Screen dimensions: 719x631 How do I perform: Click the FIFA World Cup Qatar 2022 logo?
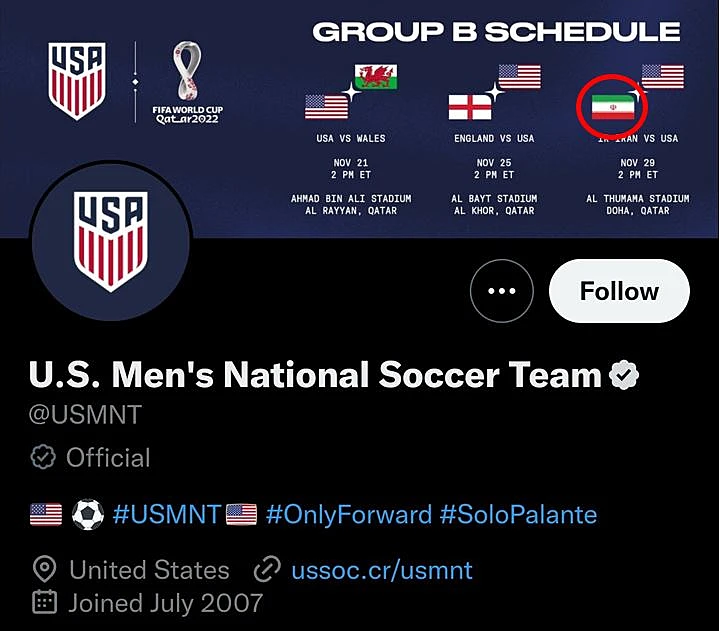pyautogui.click(x=187, y=83)
